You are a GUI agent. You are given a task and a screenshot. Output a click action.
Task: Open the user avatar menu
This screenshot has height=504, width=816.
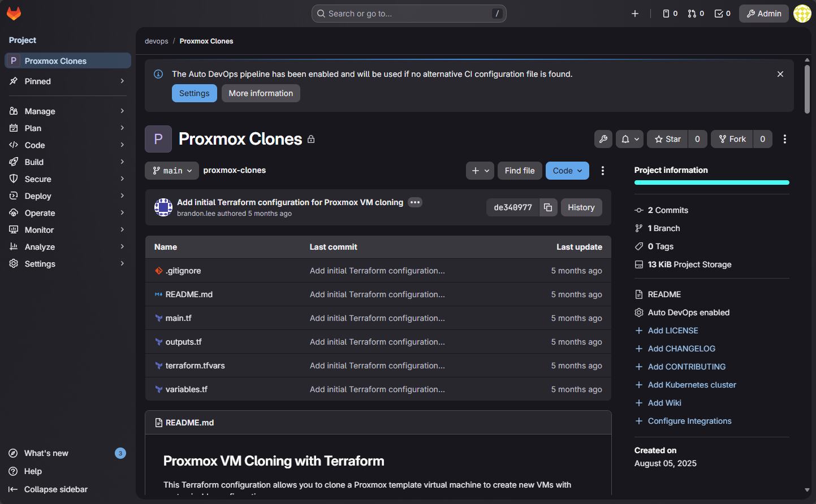click(x=802, y=14)
